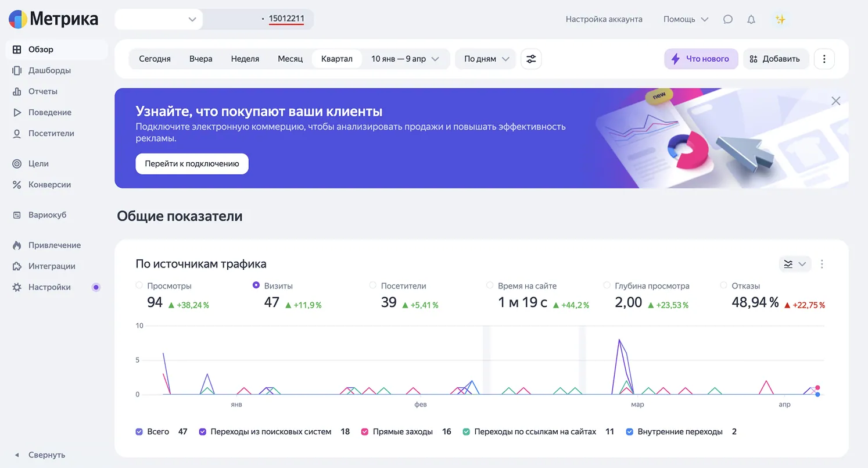
Task: Switch the period to Вчера
Action: pos(201,59)
